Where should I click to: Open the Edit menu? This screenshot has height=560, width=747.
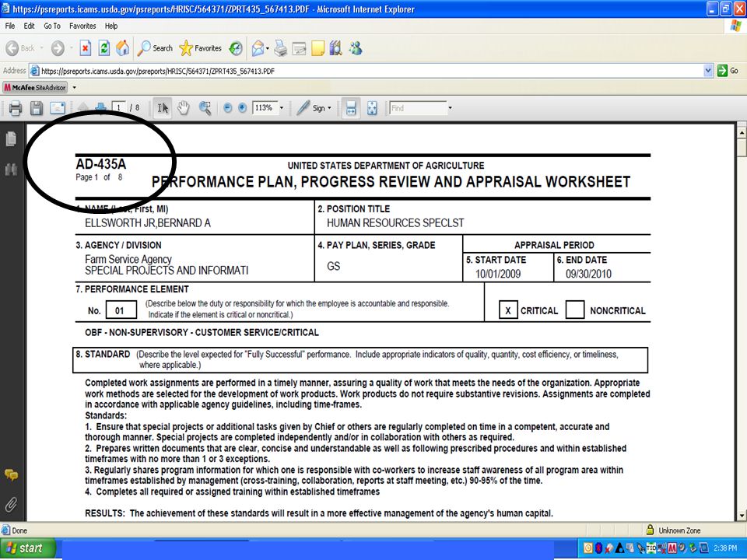click(29, 26)
